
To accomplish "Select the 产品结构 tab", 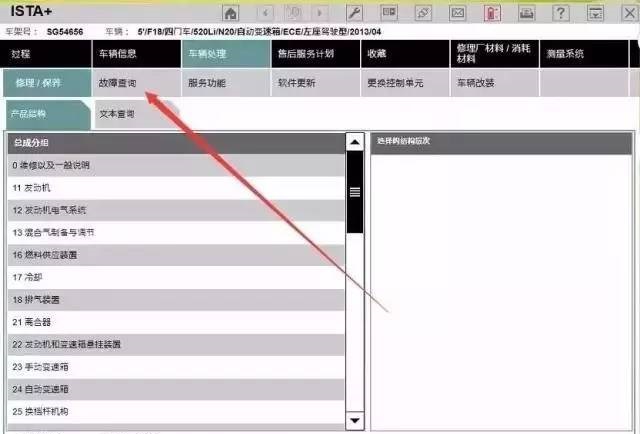I will pyautogui.click(x=47, y=114).
